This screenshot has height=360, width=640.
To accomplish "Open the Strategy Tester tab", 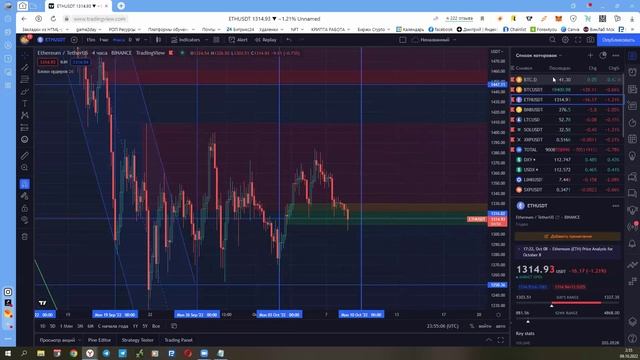I will tap(138, 340).
